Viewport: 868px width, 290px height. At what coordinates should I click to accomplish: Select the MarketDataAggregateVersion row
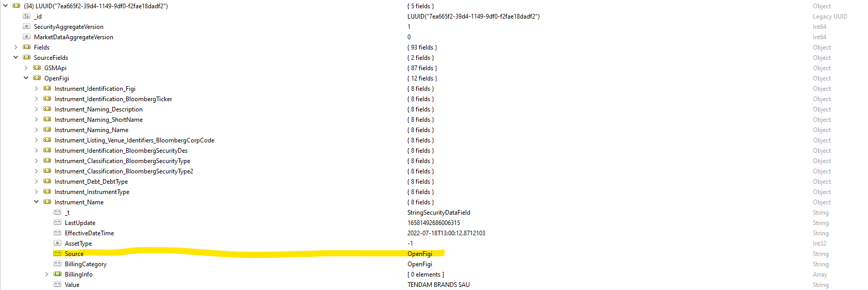(x=73, y=37)
